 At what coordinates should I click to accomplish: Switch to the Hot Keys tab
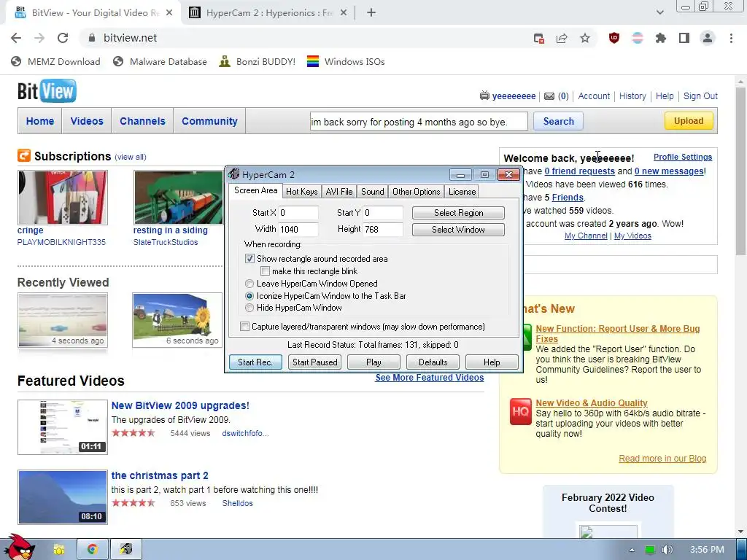(301, 192)
